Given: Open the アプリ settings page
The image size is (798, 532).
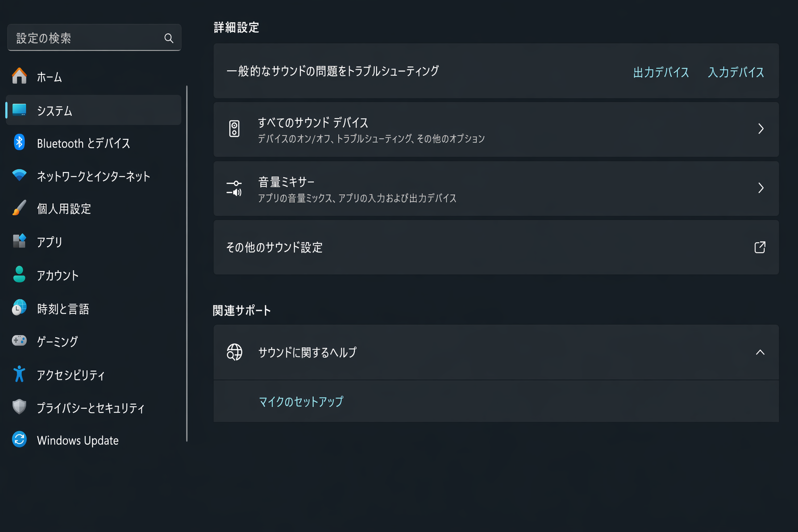Looking at the screenshot, I should click(94, 242).
